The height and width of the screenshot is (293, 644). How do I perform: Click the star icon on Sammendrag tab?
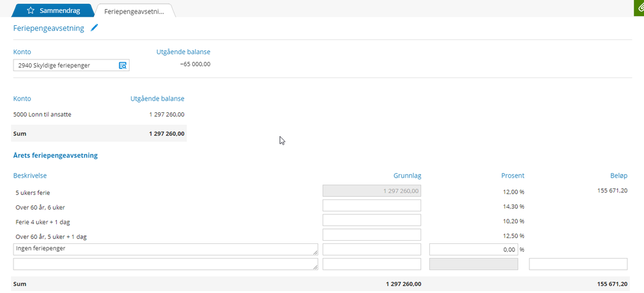[x=30, y=11]
